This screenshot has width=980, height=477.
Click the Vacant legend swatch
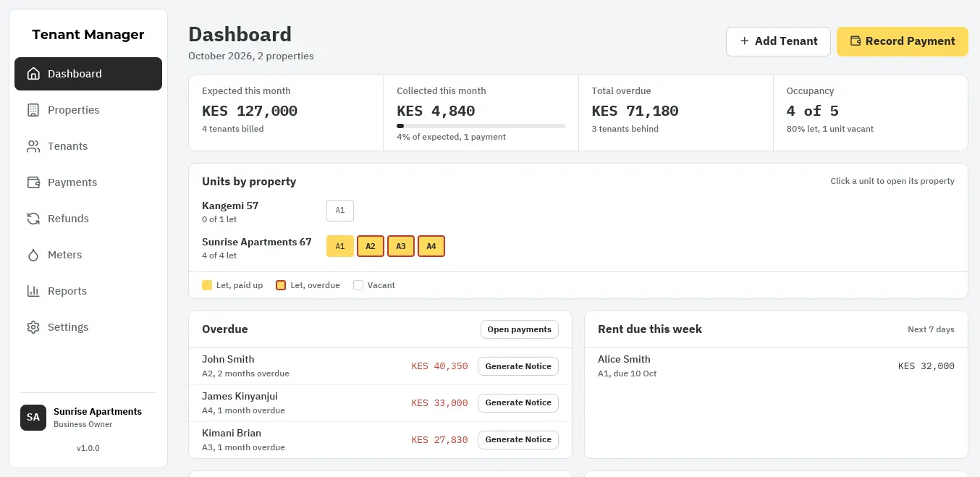pyautogui.click(x=358, y=285)
